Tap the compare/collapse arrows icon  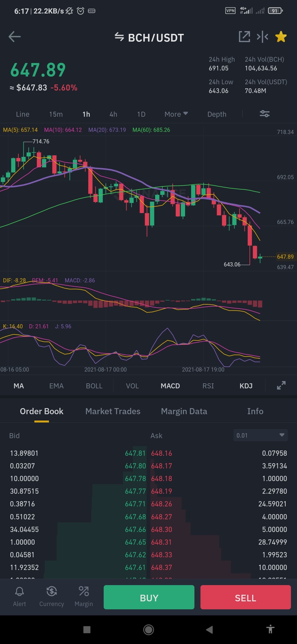point(263,37)
